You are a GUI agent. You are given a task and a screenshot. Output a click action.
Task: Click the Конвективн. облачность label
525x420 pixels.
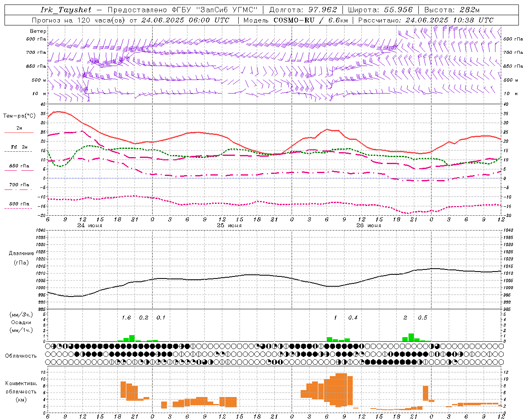[x=21, y=387]
